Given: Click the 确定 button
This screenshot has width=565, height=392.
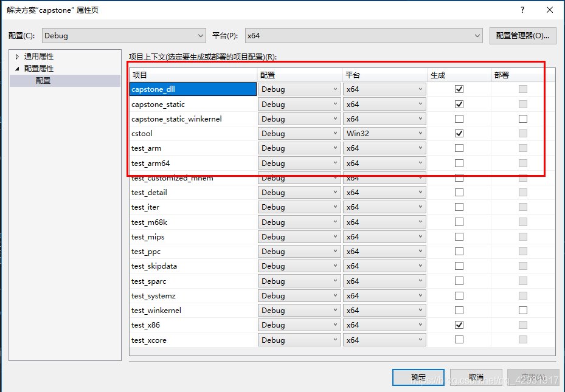Looking at the screenshot, I should click(x=418, y=377).
